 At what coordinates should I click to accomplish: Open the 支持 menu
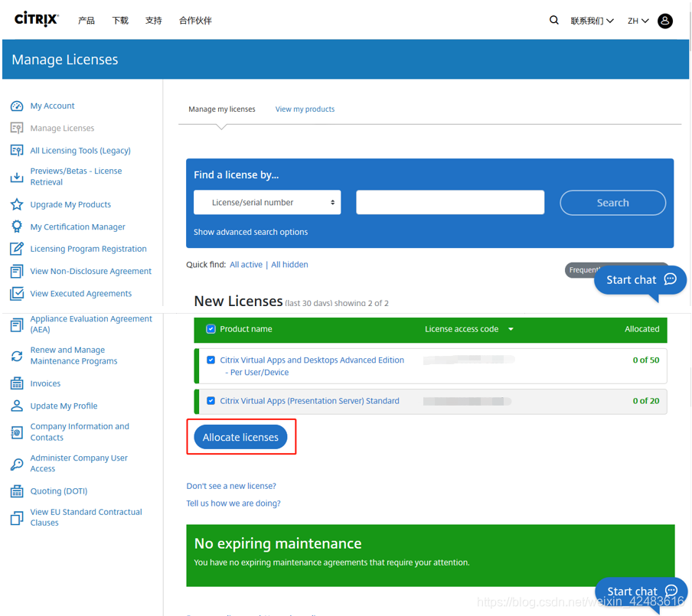[x=154, y=21]
